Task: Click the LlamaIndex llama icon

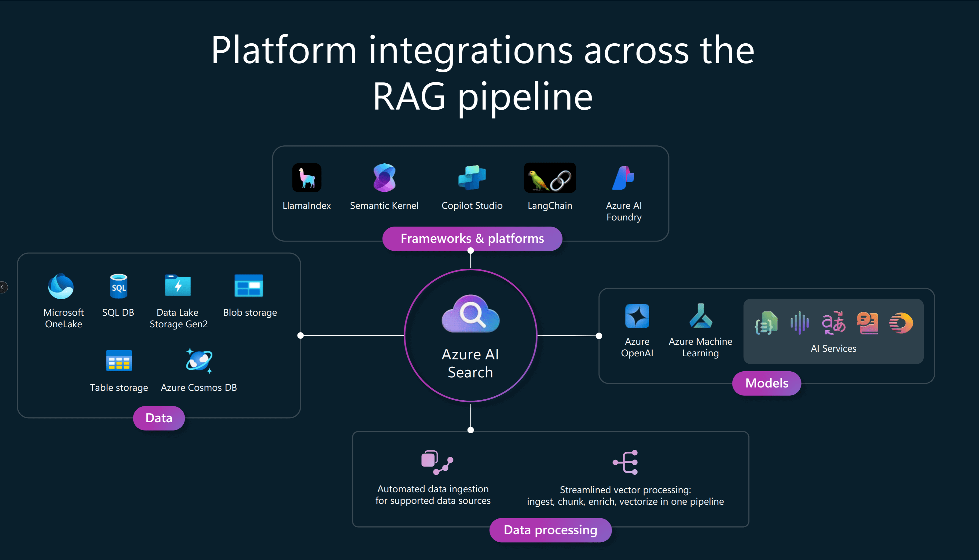Action: [306, 178]
